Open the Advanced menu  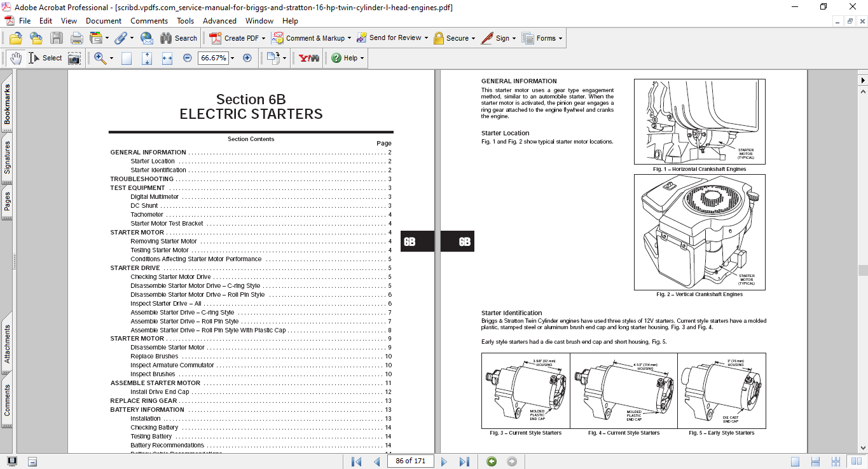coord(219,20)
